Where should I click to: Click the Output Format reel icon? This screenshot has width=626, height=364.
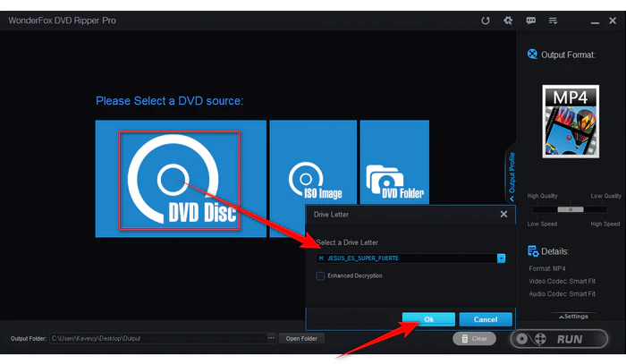coord(532,54)
